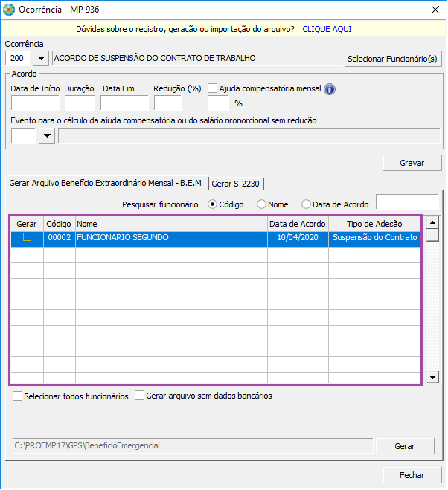
Task: Enable Gerar arquivo sem dados bancários
Action: [x=139, y=396]
